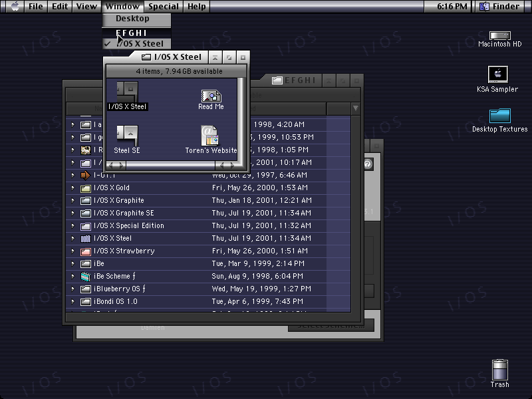The width and height of the screenshot is (532, 399).
Task: Expand the I/OS X Graphite SE folder
Action: pyautogui.click(x=73, y=213)
